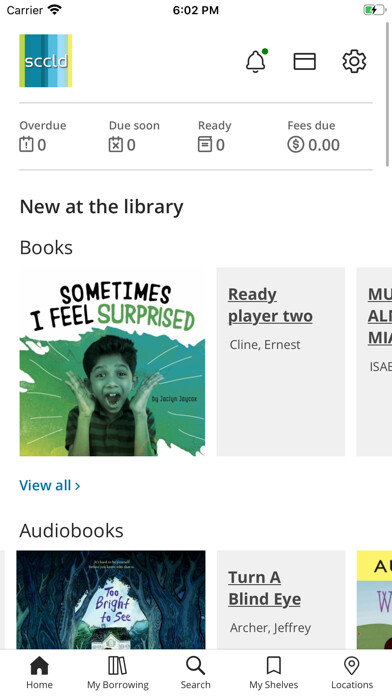
Task: Open Turn A Blind Eye audiobook
Action: pos(265,588)
